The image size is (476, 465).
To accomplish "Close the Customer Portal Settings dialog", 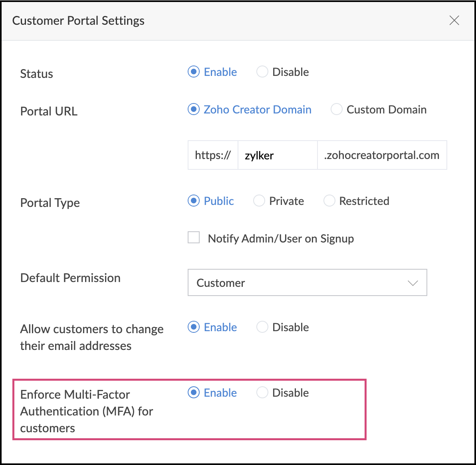I will coord(454,20).
